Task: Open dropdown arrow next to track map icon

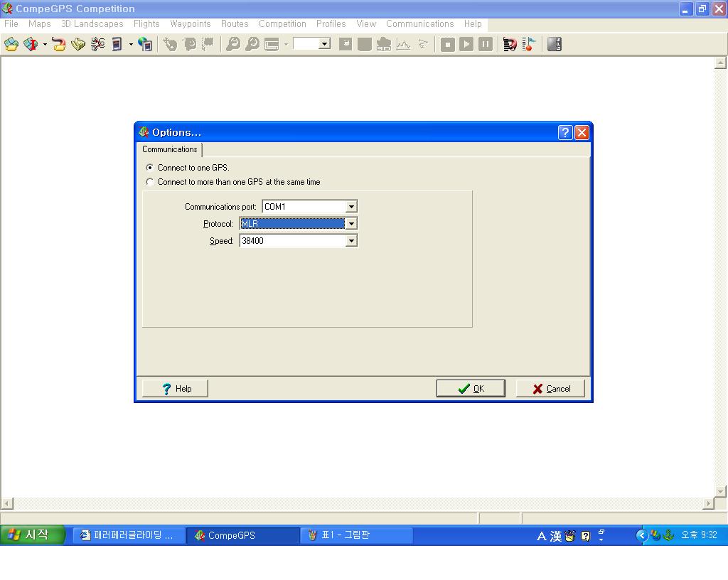Action: coord(45,44)
